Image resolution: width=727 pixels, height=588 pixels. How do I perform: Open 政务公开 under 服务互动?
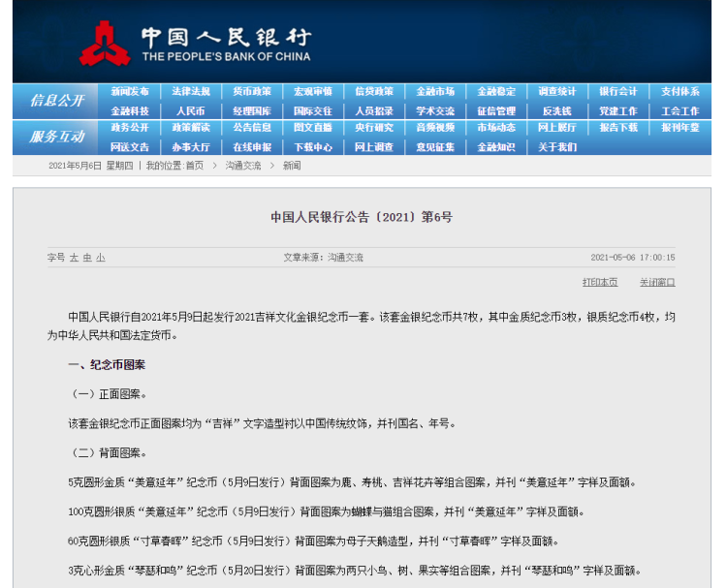pos(129,128)
